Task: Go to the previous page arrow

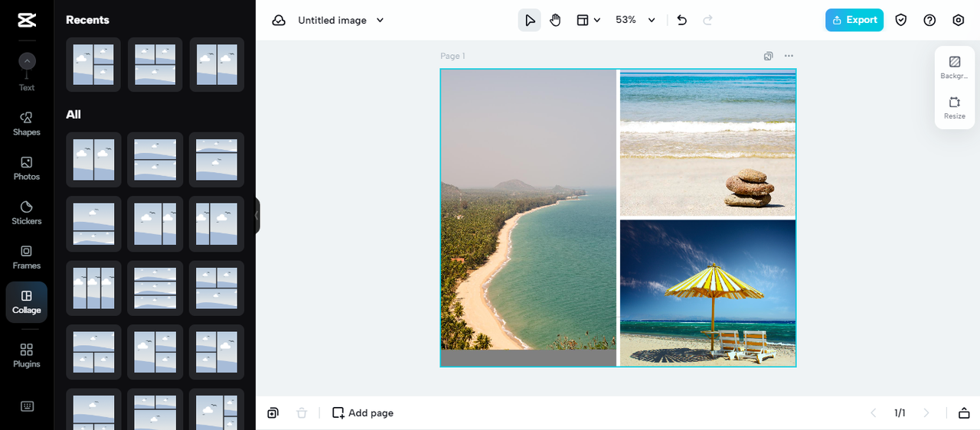Action: point(874,413)
